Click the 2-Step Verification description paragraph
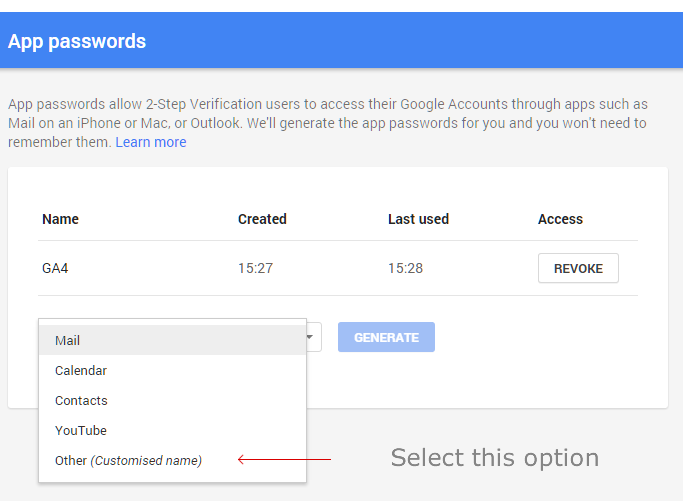 (328, 123)
